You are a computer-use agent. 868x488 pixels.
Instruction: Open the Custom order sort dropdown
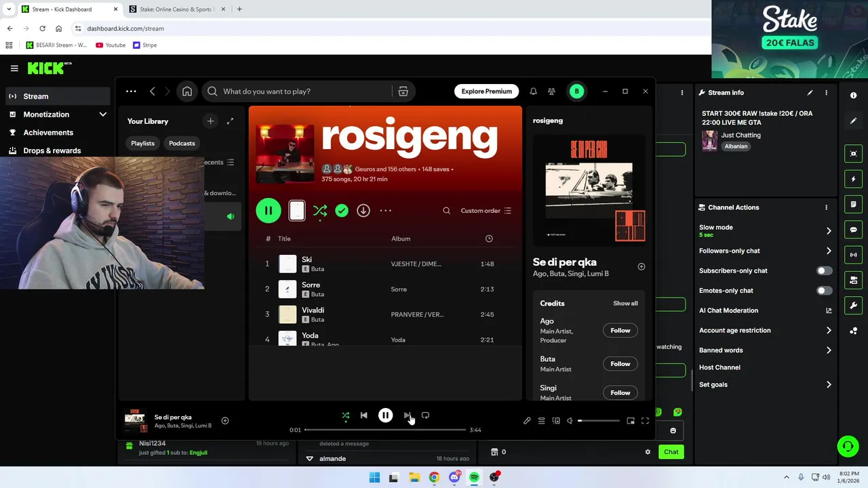486,211
